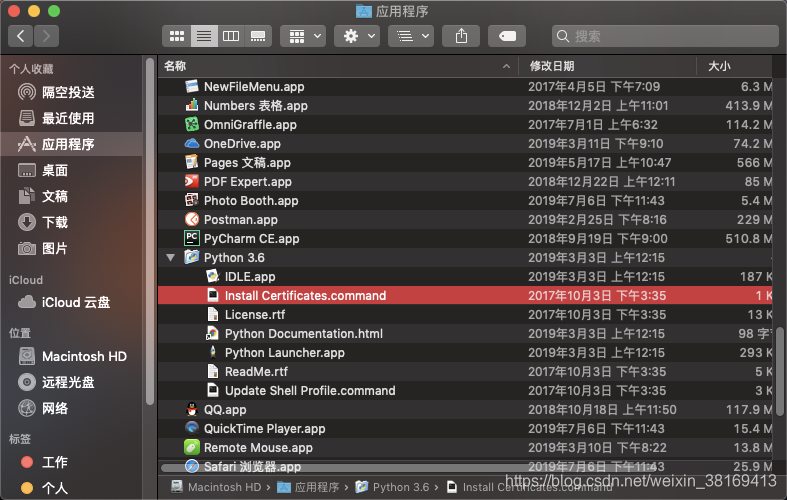Image resolution: width=787 pixels, height=500 pixels.
Task: Click the Python Documentation.html icon
Action: (x=213, y=333)
